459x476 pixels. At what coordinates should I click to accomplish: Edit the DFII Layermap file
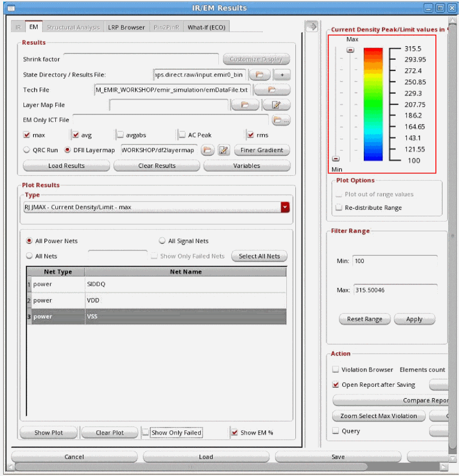point(224,150)
